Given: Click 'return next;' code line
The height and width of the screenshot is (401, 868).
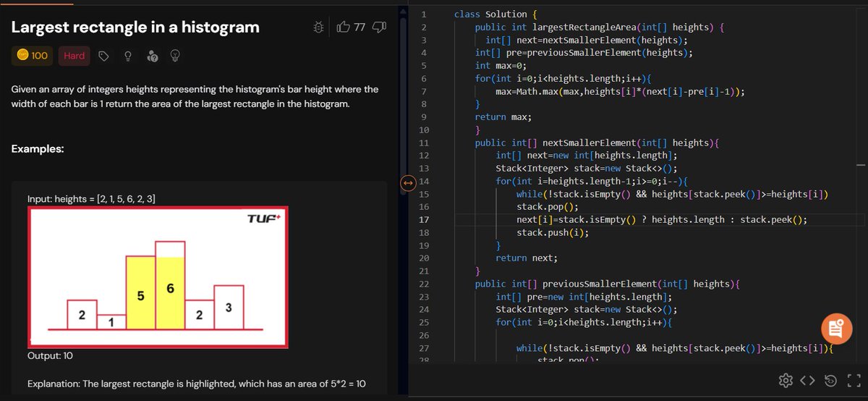Looking at the screenshot, I should (527, 258).
